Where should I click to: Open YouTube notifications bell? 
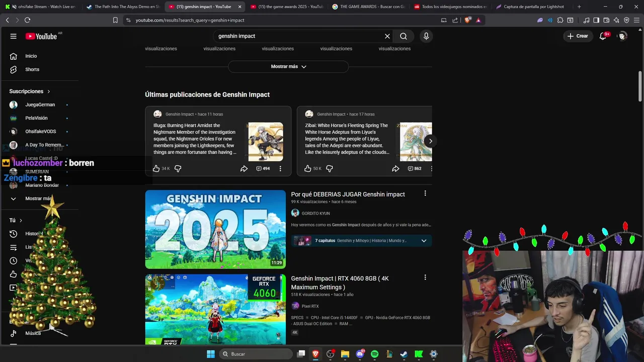[603, 36]
